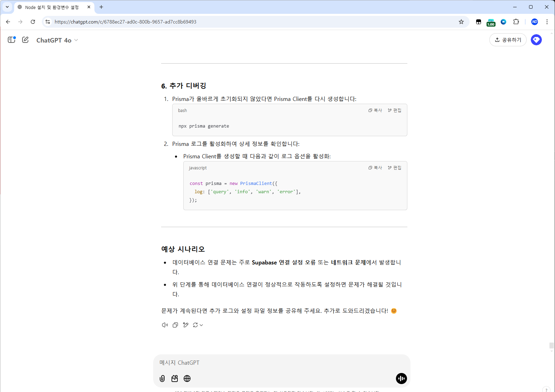
Task: Focus the 메시지 ChatGPT input field
Action: coord(281,363)
